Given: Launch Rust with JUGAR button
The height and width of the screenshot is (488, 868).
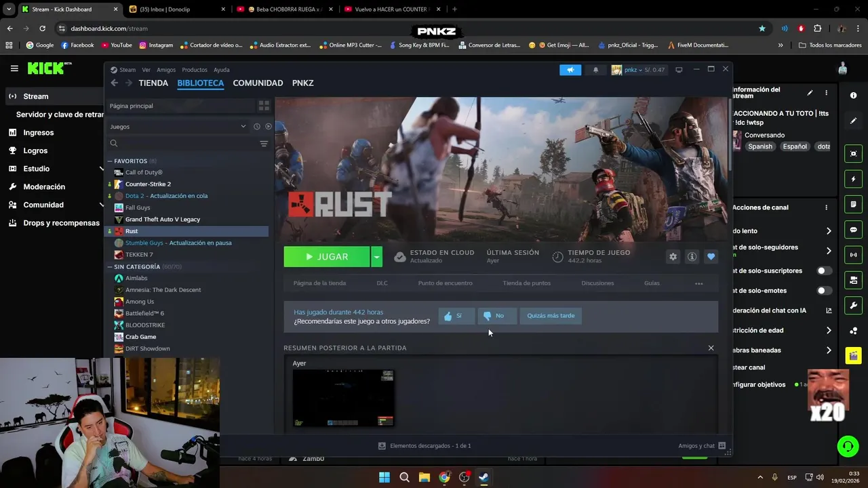Looking at the screenshot, I should click(x=327, y=257).
